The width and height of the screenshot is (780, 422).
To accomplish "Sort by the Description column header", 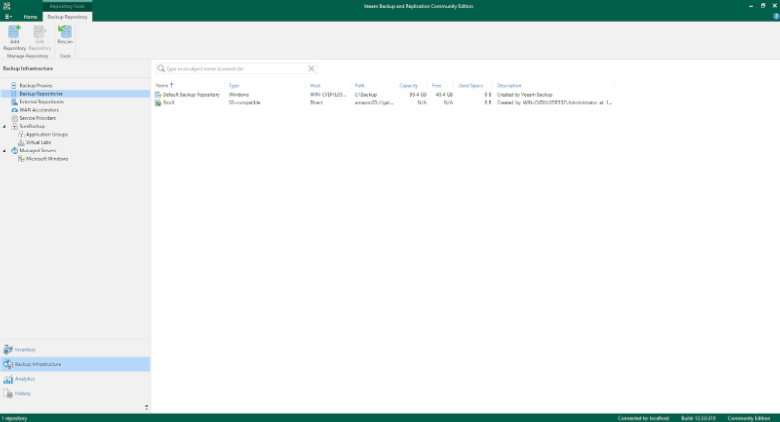I will pyautogui.click(x=509, y=86).
